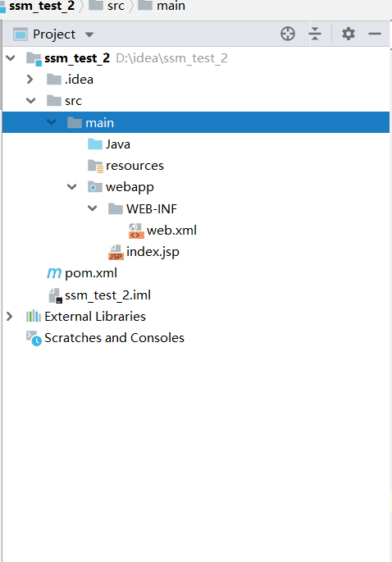392x562 pixels.
Task: Collapse the src folder chevron
Action: tap(31, 101)
